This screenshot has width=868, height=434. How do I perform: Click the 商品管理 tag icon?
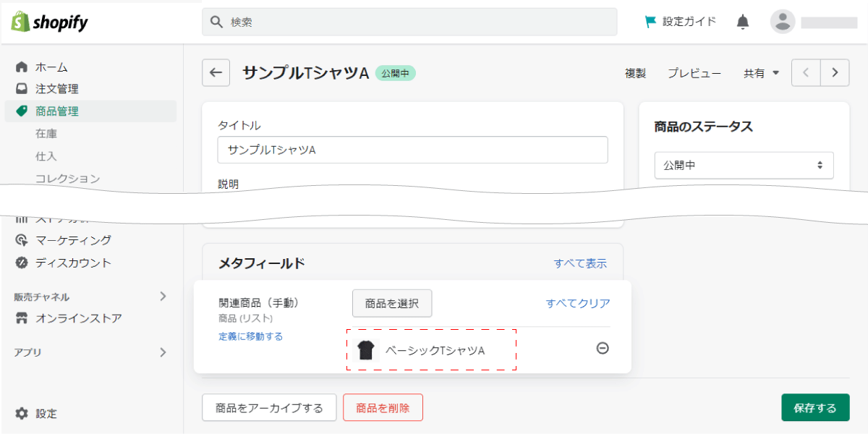tap(22, 111)
